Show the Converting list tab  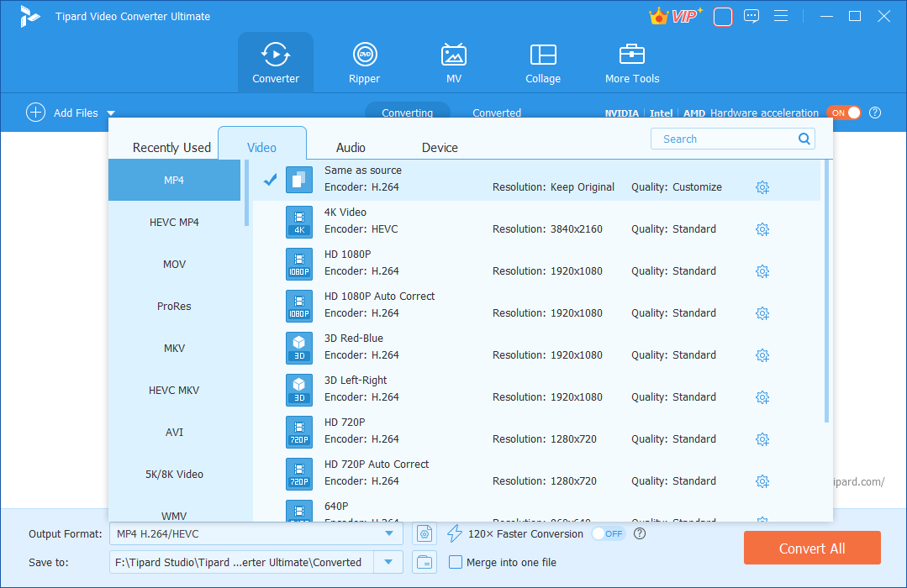click(x=407, y=113)
